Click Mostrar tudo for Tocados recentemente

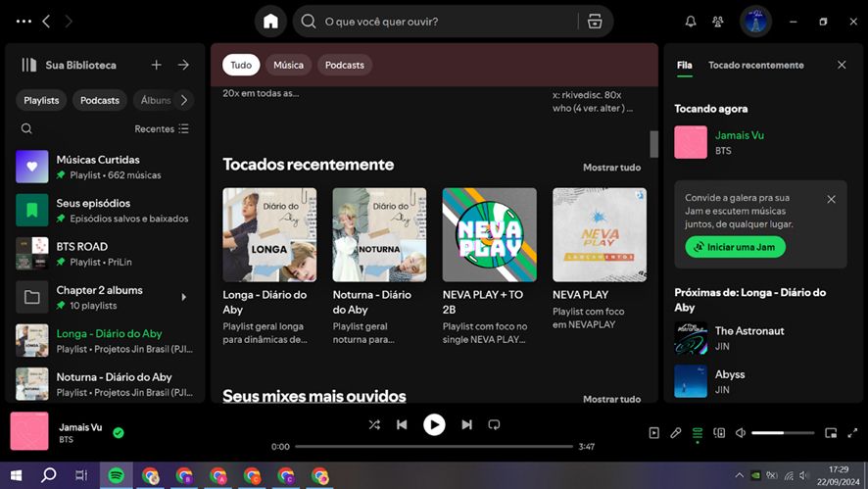(611, 168)
